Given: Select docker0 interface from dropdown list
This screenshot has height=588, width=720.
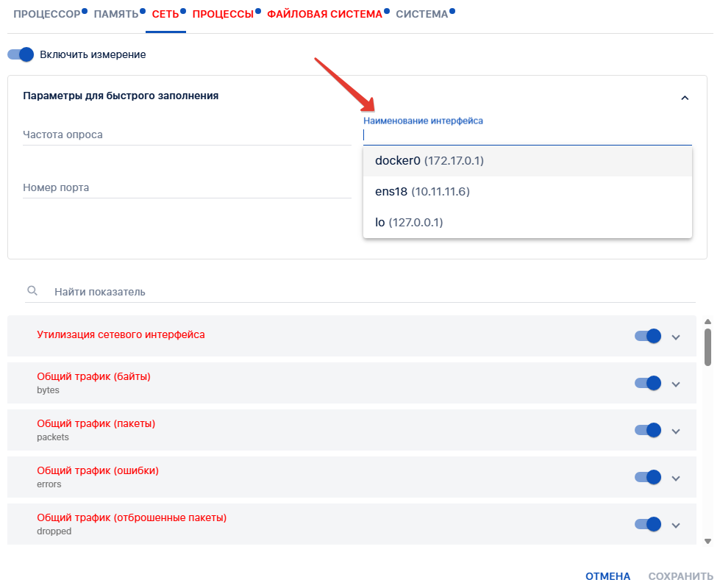Looking at the screenshot, I should 429,160.
